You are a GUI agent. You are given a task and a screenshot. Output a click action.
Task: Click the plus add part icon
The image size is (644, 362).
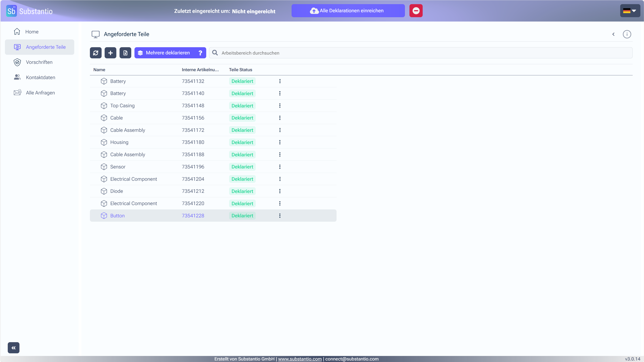pyautogui.click(x=110, y=53)
